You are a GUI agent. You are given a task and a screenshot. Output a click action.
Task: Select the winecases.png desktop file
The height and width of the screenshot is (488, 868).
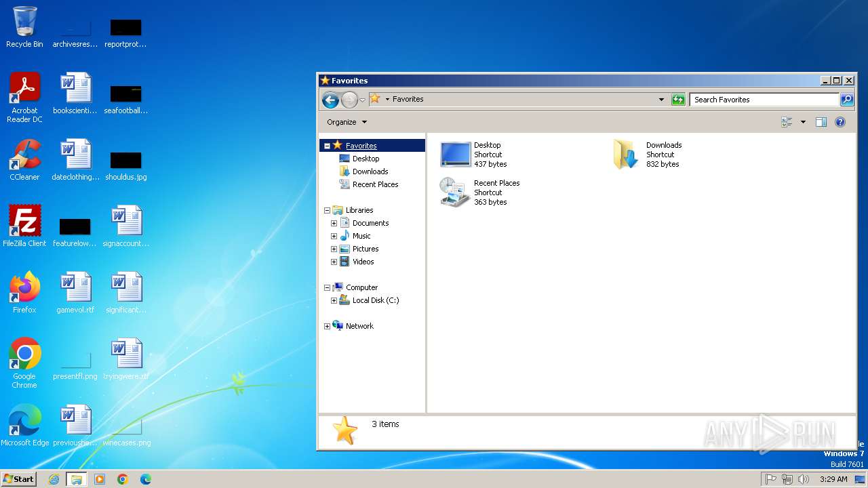pos(126,432)
